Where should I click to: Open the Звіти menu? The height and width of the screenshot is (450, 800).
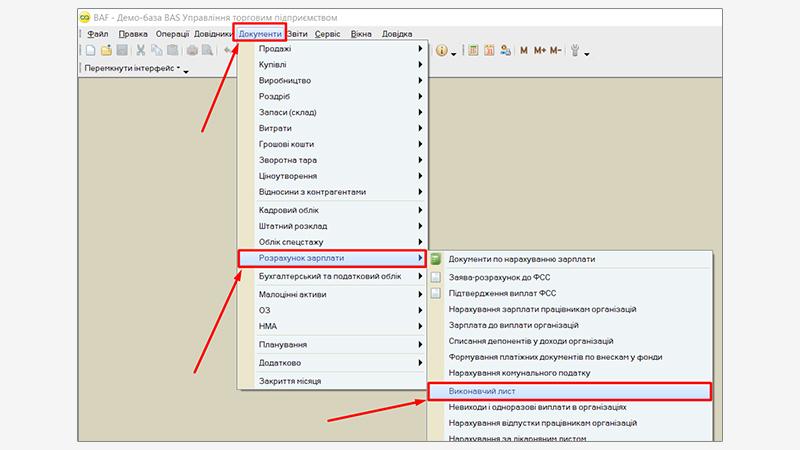point(297,34)
